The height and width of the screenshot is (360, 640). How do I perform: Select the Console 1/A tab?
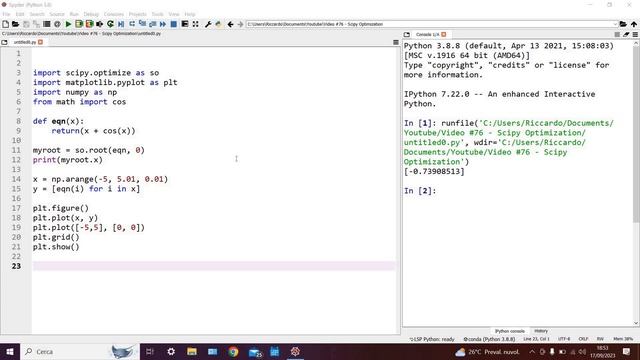[427, 35]
